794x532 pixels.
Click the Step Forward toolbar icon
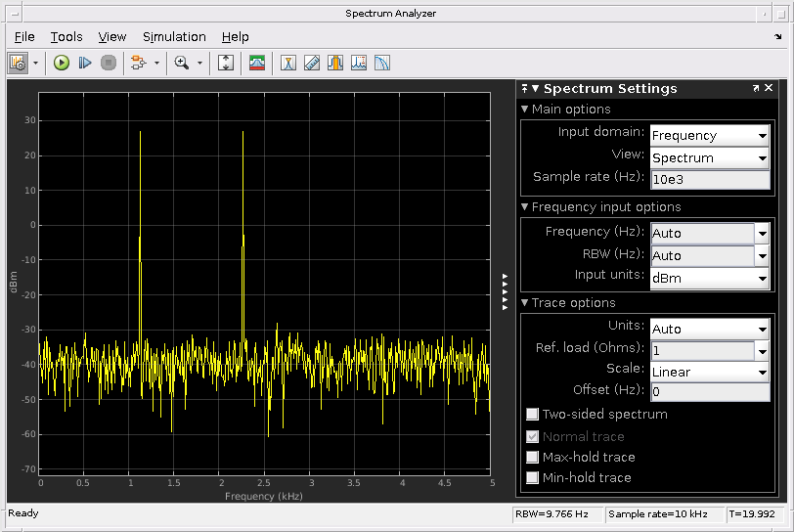point(85,63)
